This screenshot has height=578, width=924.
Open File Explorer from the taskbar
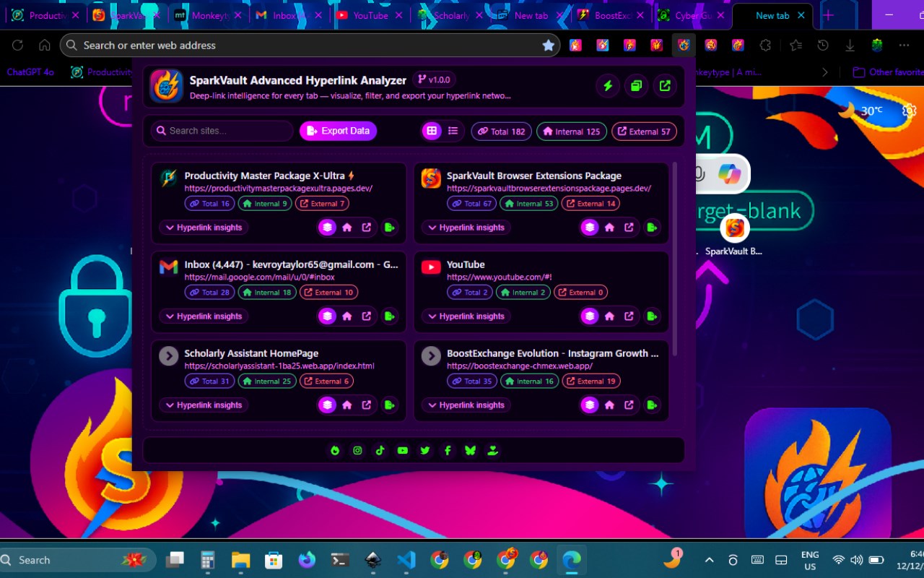coord(240,560)
